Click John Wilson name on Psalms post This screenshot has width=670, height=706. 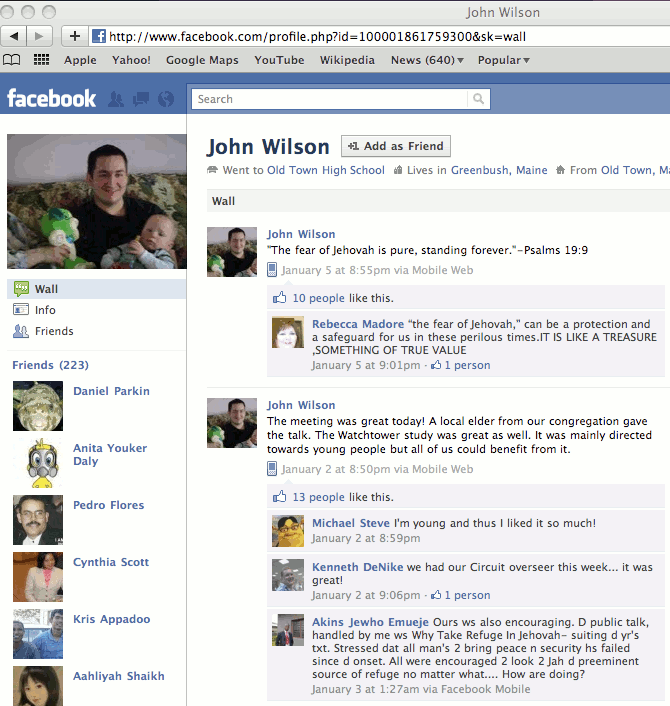(x=301, y=234)
